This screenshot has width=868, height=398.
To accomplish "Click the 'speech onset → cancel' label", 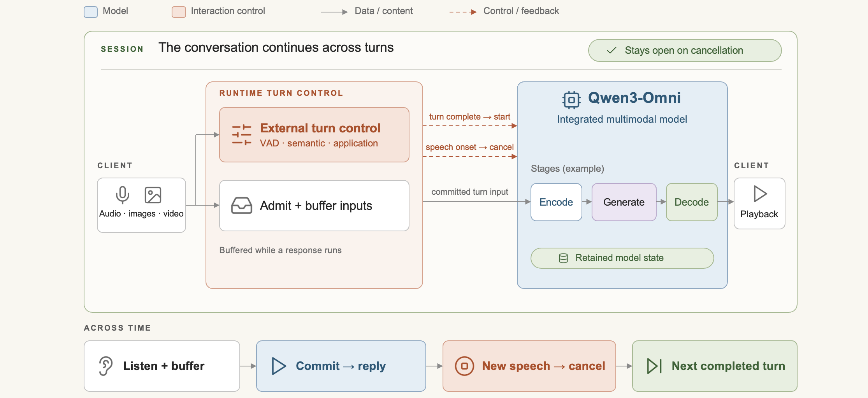I will 469,147.
